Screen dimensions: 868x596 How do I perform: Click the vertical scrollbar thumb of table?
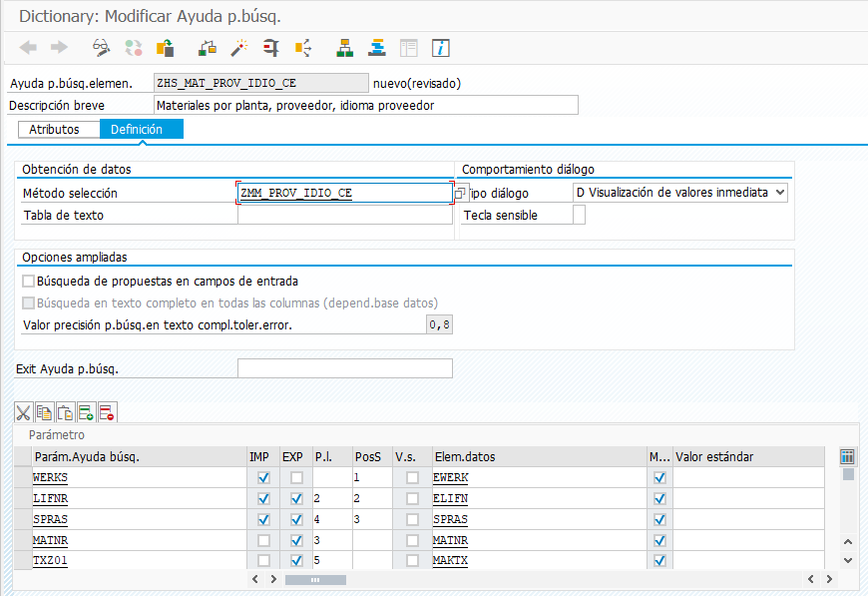[848, 474]
